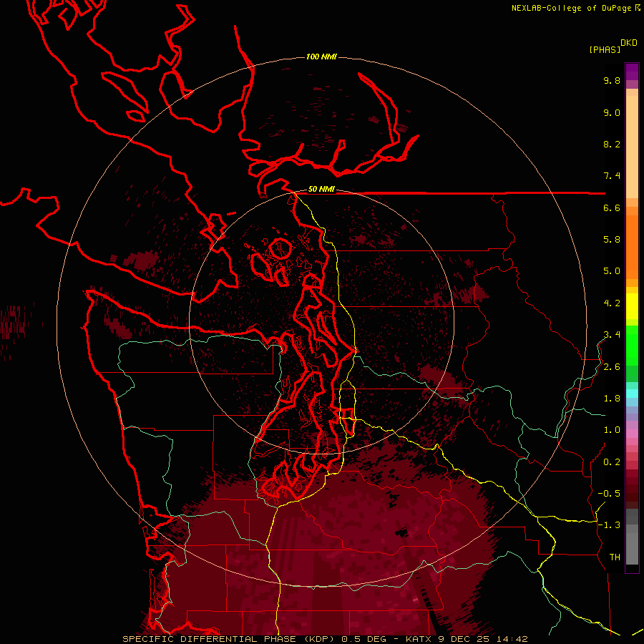Viewport: 644px width, 644px height.
Task: Click the 0.2 value on color scale
Action: click(x=612, y=462)
